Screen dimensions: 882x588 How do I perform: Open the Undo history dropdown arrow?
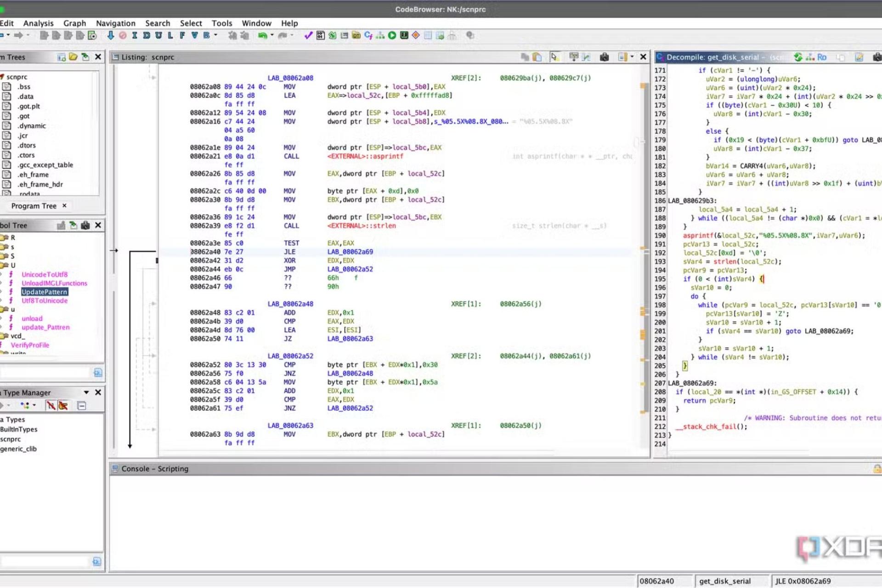pyautogui.click(x=272, y=35)
